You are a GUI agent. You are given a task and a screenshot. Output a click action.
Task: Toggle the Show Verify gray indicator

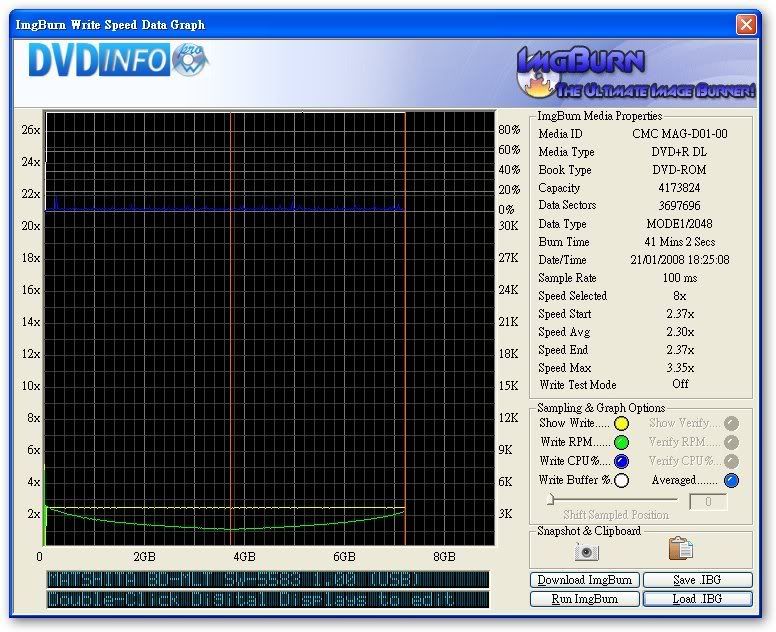731,424
